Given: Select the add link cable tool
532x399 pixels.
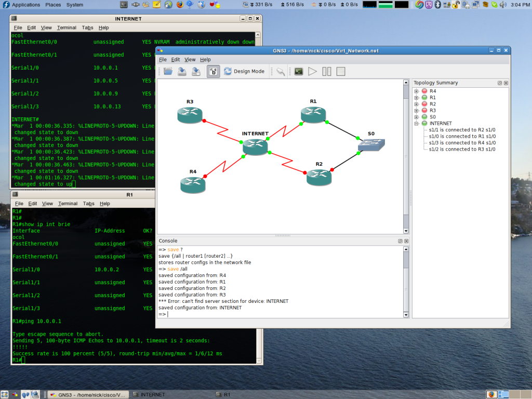Looking at the screenshot, I should coord(280,71).
